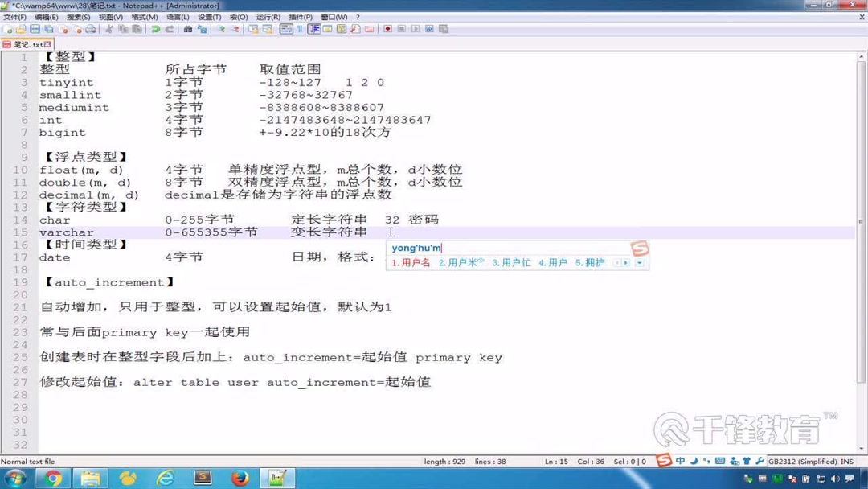Show next candidate page in Sogou popup
This screenshot has width=868, height=489.
(625, 262)
